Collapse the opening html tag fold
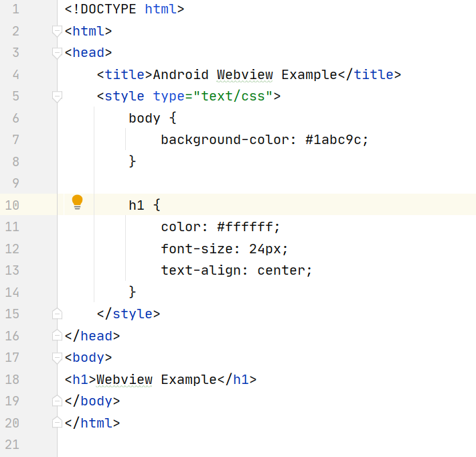 click(x=57, y=31)
